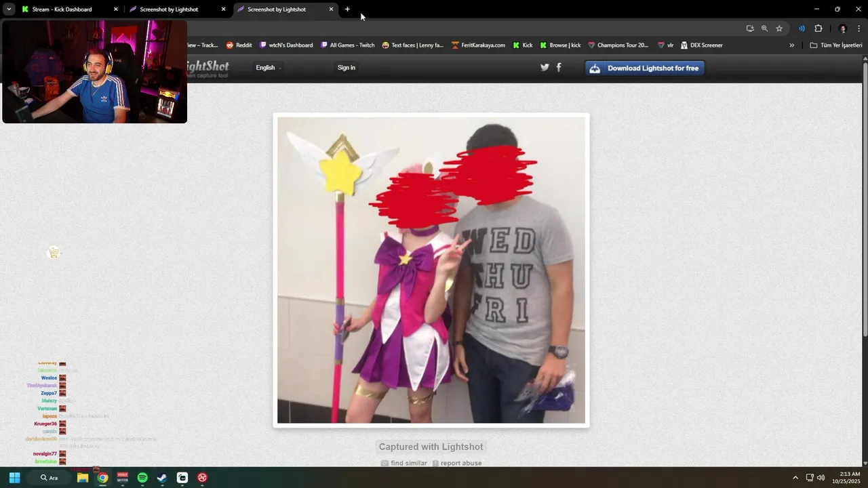Open Champions Tour bookmark
The height and width of the screenshot is (488, 868).
click(618, 45)
